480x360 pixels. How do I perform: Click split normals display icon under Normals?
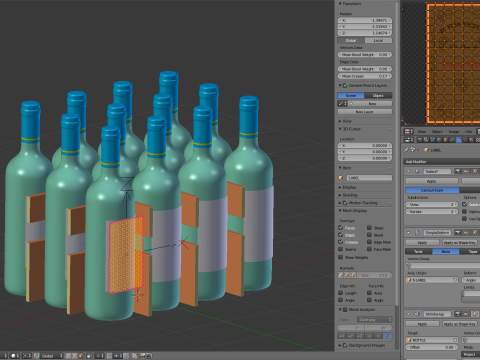click(347, 275)
